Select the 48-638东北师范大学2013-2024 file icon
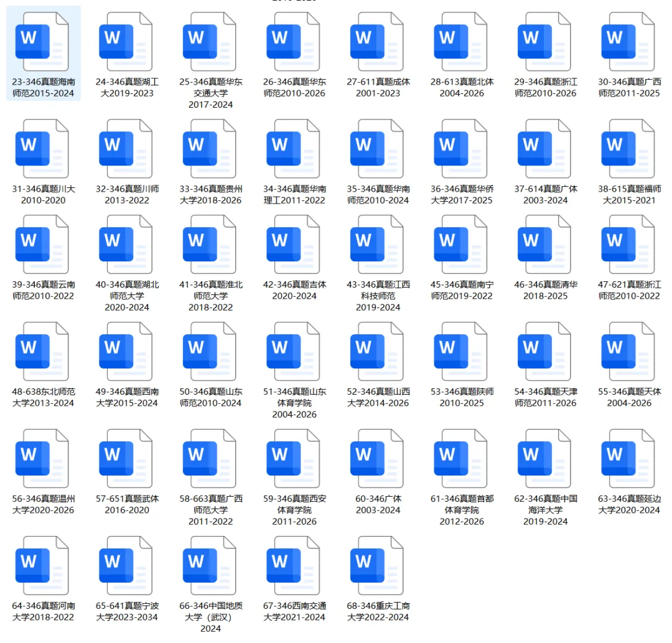 pyautogui.click(x=42, y=352)
